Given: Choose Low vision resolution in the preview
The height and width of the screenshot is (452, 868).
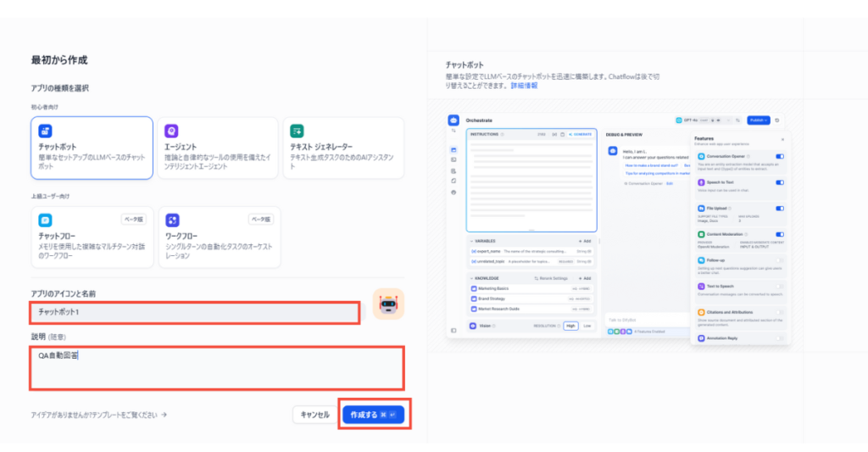Looking at the screenshot, I should (x=587, y=326).
